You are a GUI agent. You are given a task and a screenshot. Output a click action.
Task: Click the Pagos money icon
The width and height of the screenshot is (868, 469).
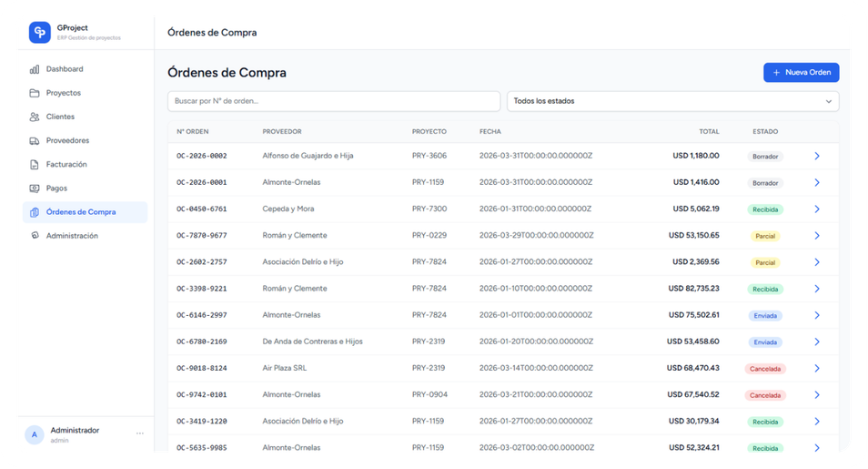tap(35, 189)
